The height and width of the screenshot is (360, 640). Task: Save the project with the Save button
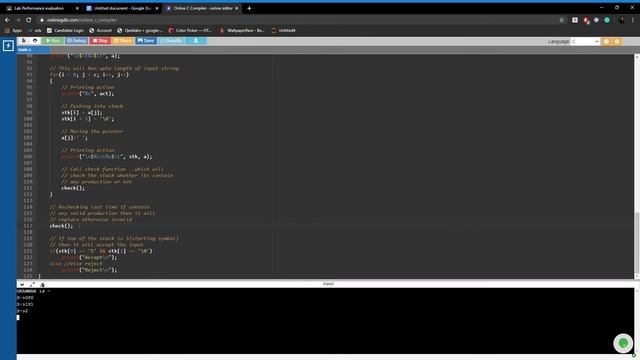146,41
